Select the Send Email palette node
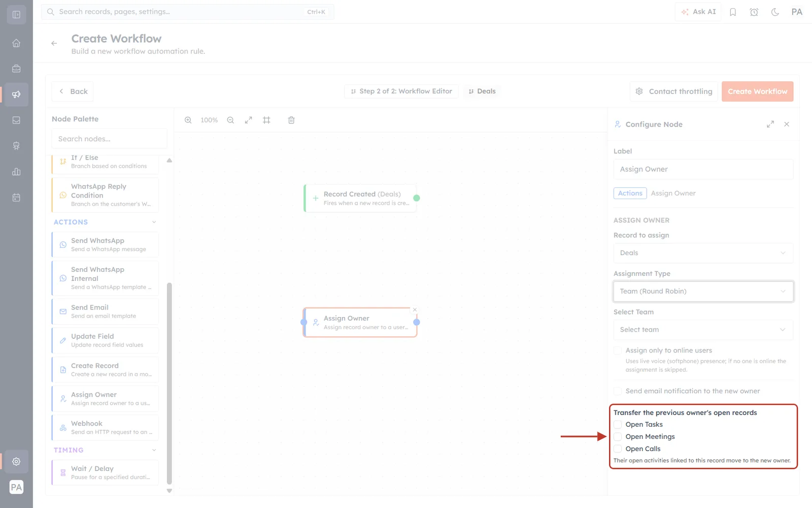Image resolution: width=812 pixels, height=508 pixels. click(105, 311)
